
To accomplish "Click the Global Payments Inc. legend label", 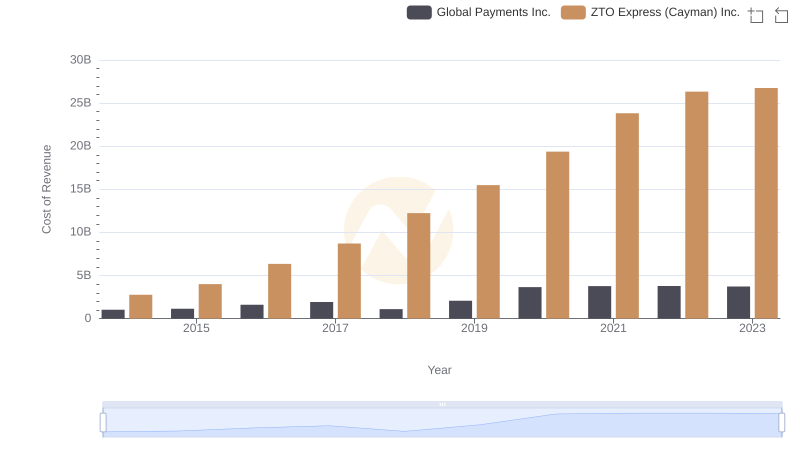I will coord(493,12).
